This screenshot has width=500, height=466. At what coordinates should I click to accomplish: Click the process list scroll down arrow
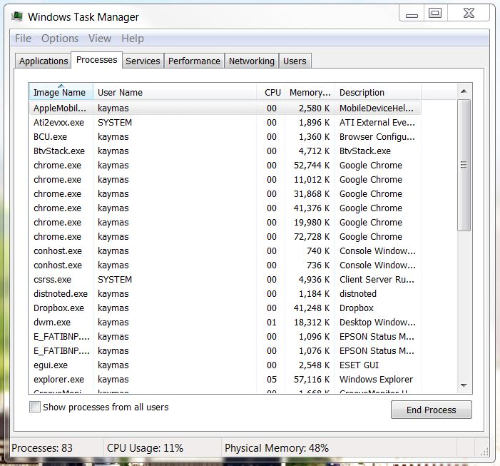tap(464, 386)
